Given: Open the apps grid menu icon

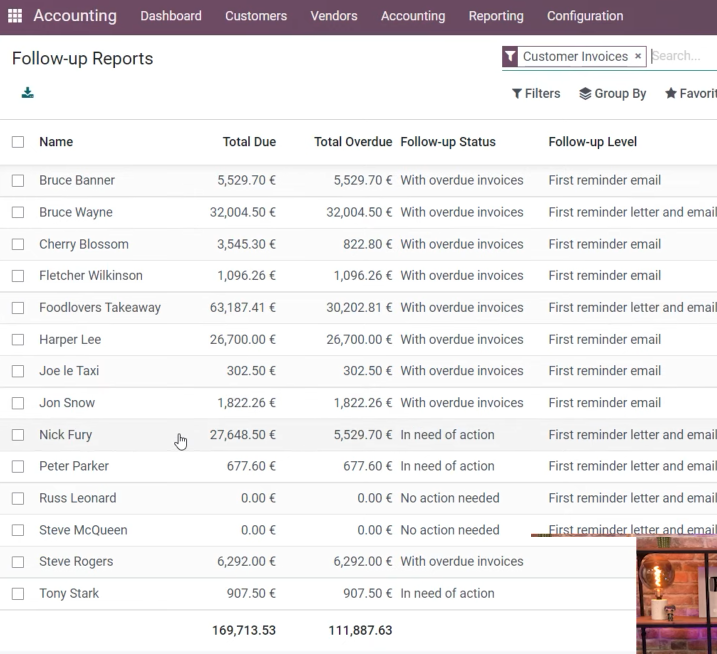Looking at the screenshot, I should click(x=15, y=16).
